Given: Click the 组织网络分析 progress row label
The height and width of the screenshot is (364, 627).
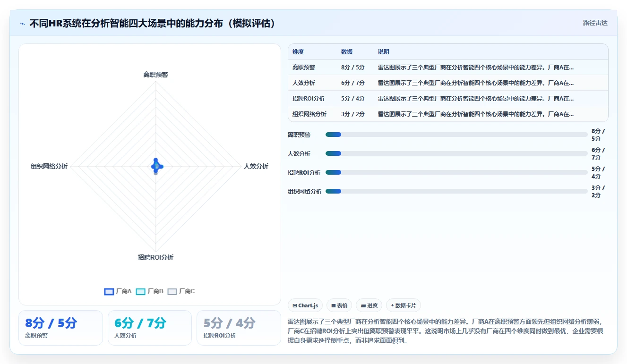Looking at the screenshot, I should tap(305, 191).
